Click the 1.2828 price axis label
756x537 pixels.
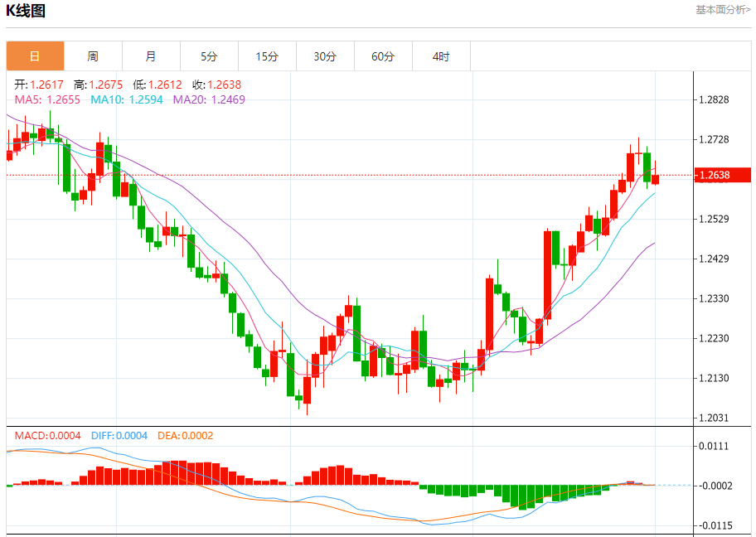pyautogui.click(x=714, y=99)
